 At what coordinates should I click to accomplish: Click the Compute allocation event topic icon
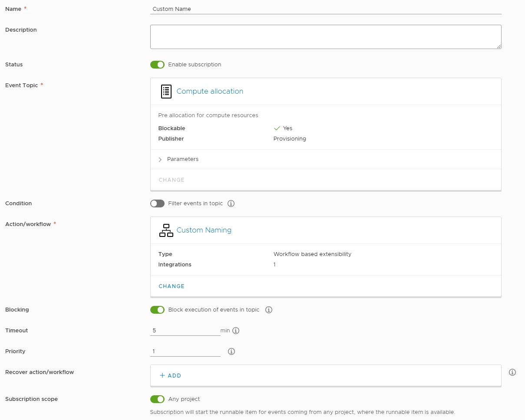[166, 92]
